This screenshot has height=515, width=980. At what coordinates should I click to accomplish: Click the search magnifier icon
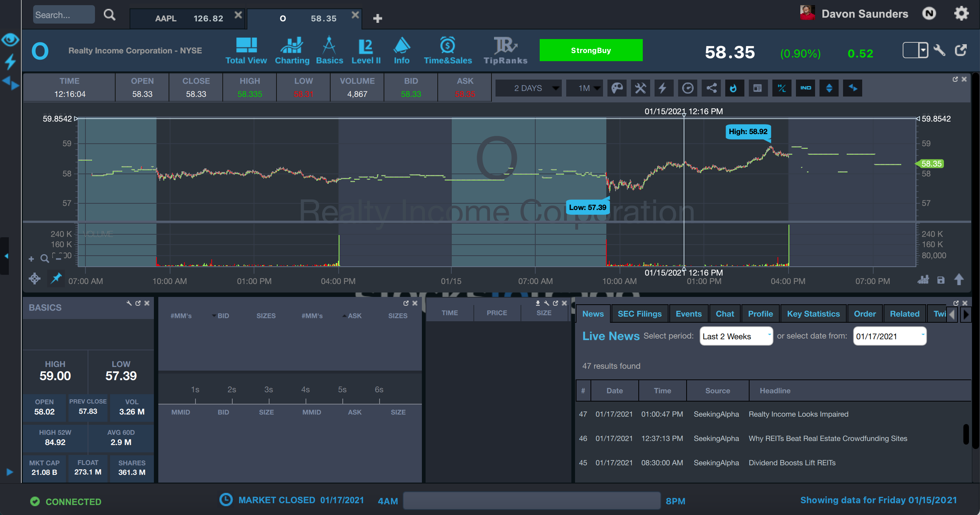[x=110, y=14]
